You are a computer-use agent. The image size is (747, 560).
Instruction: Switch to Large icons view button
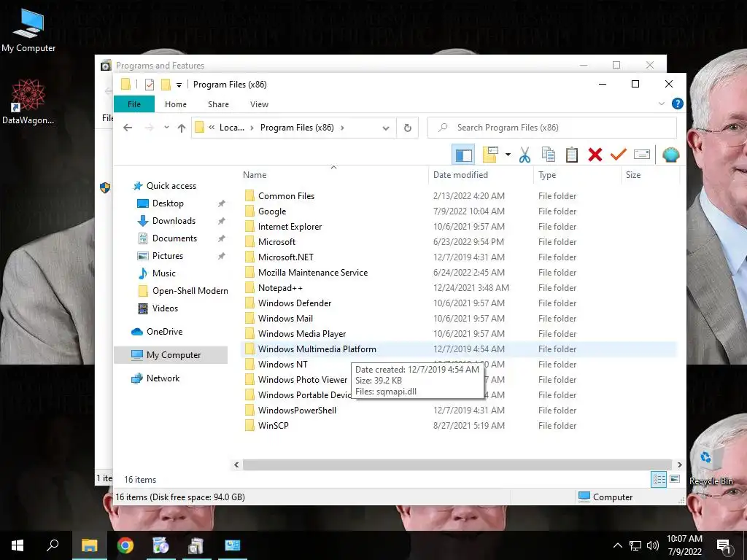click(675, 479)
